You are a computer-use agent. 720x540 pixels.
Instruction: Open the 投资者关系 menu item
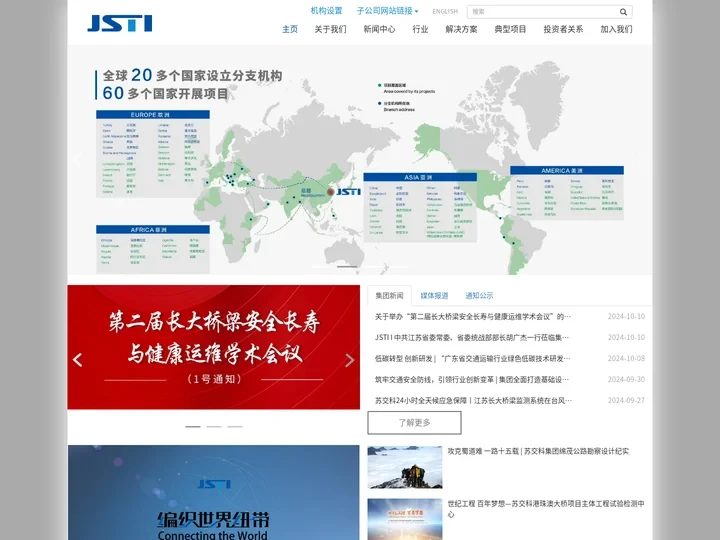pos(563,29)
